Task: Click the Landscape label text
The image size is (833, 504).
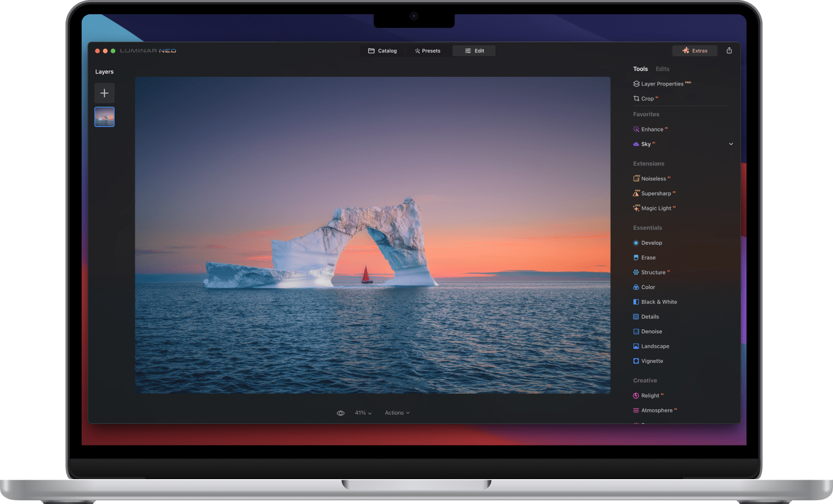Action: [655, 346]
